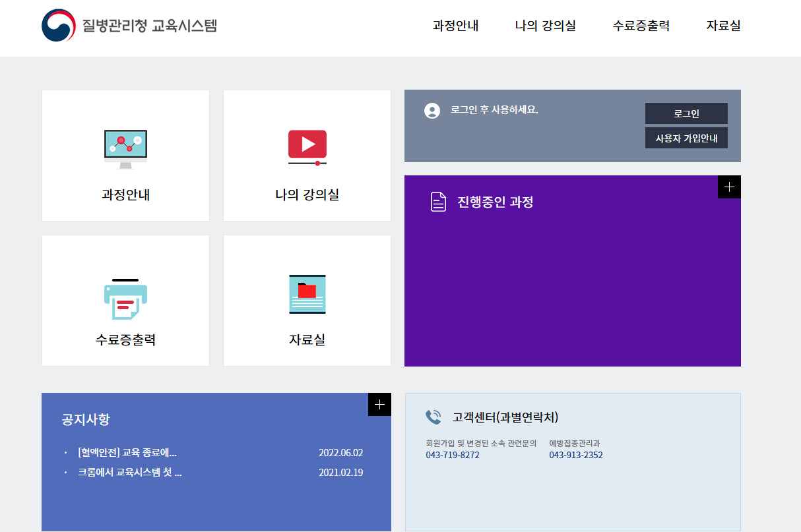Click the user profile avatar icon
The height and width of the screenshot is (532, 801).
[432, 110]
